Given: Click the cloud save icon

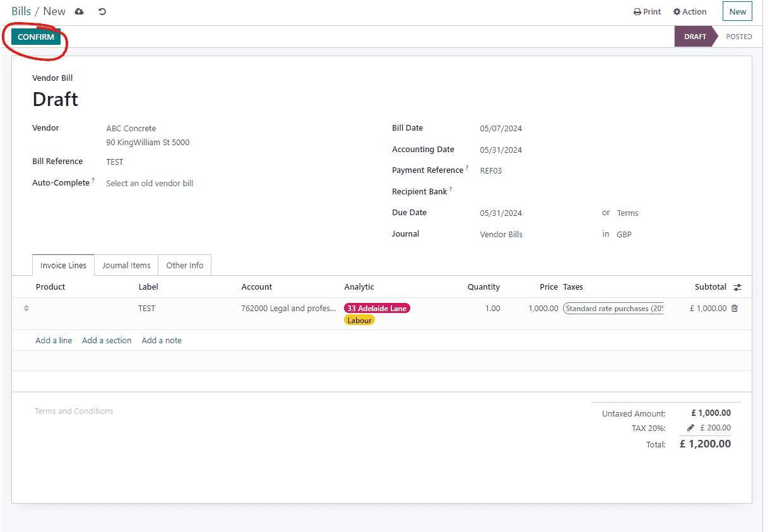Looking at the screenshot, I should click(79, 12).
